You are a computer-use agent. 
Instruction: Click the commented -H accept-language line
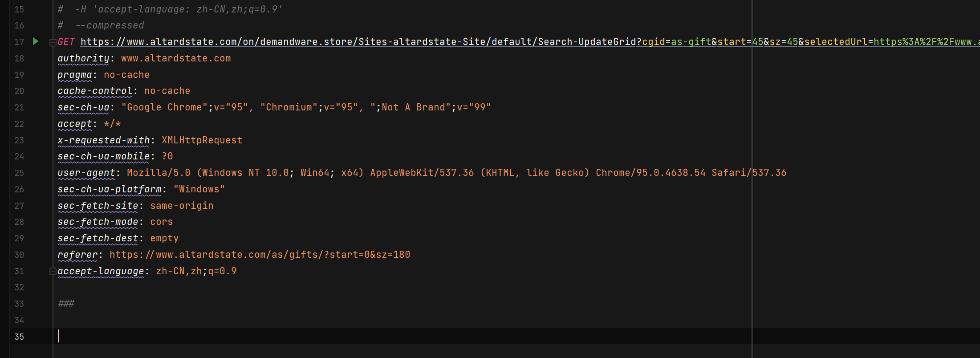170,9
